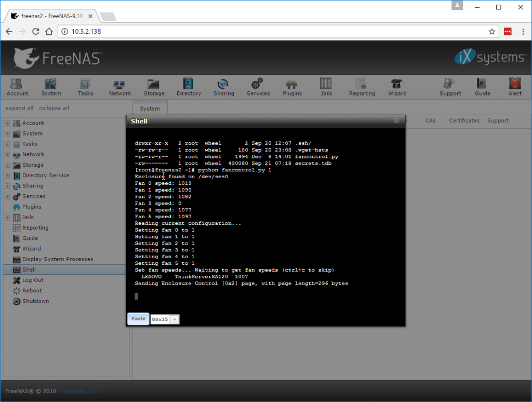Open the Plugins icon
Image resolution: width=532 pixels, height=402 pixels.
292,86
